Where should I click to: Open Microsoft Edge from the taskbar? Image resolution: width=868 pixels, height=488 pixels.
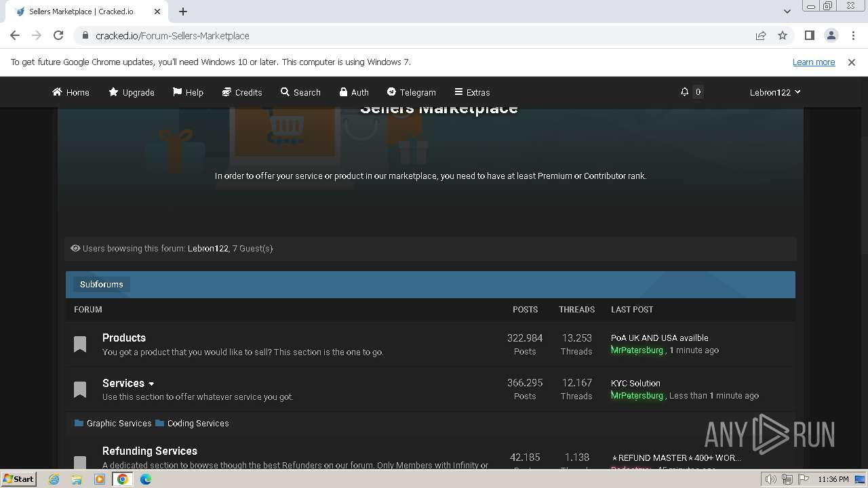146,479
